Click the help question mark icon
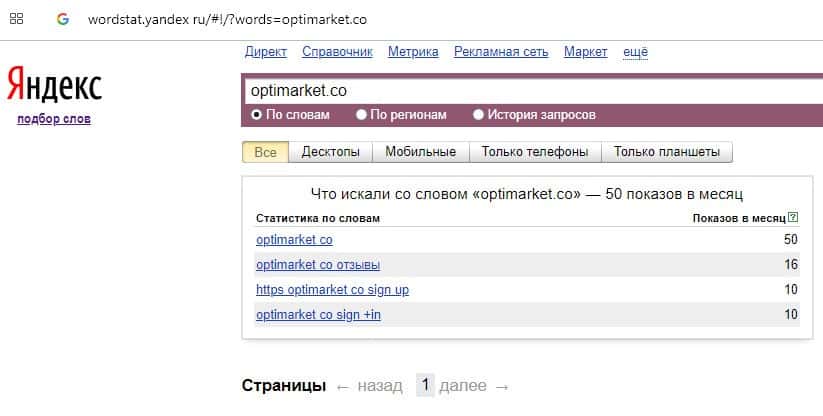The height and width of the screenshot is (416, 823). pos(793,217)
